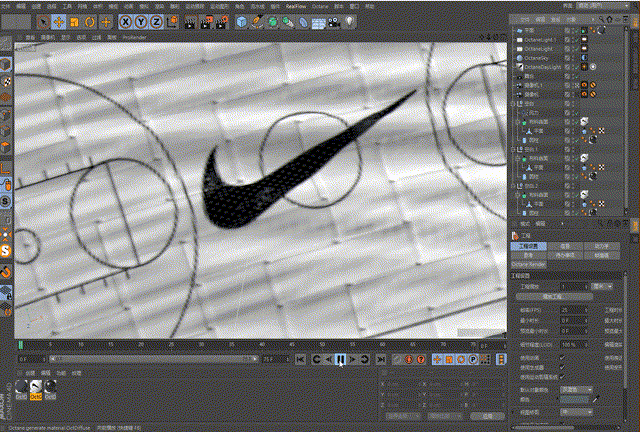Select the highlighted first attribute tab
This screenshot has width=640, height=432.
click(529, 246)
